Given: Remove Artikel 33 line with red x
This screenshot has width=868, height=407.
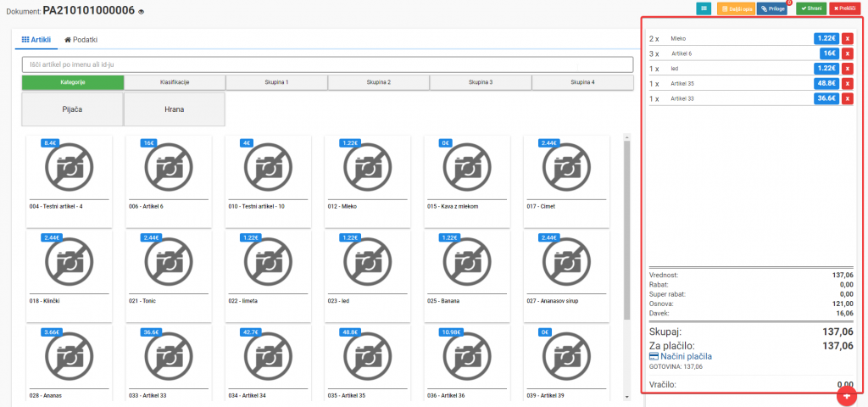Looking at the screenshot, I should click(x=848, y=98).
